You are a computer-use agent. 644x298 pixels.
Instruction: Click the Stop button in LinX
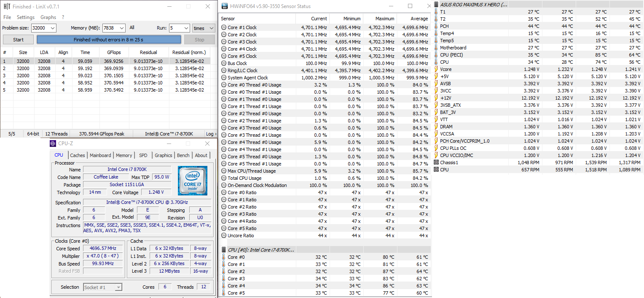(199, 40)
